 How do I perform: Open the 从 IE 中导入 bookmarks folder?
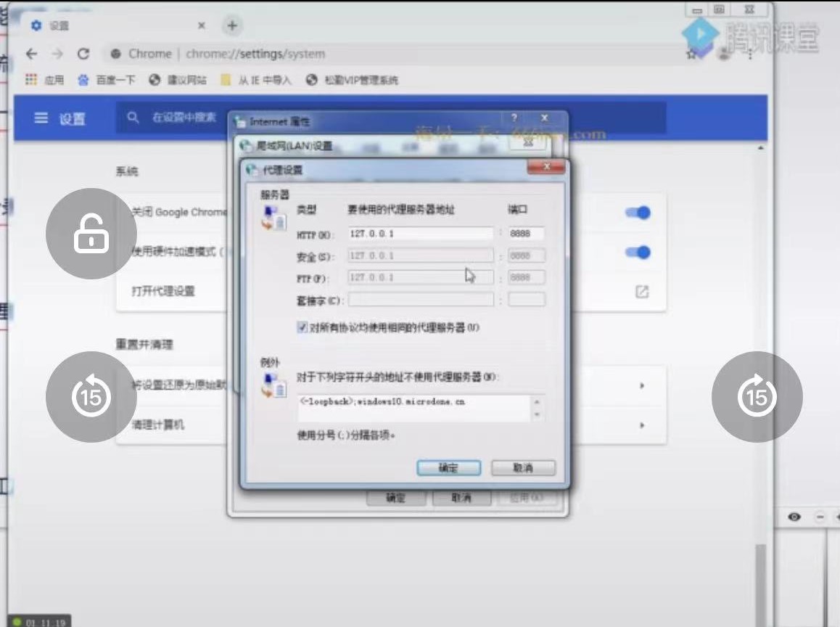(x=256, y=81)
